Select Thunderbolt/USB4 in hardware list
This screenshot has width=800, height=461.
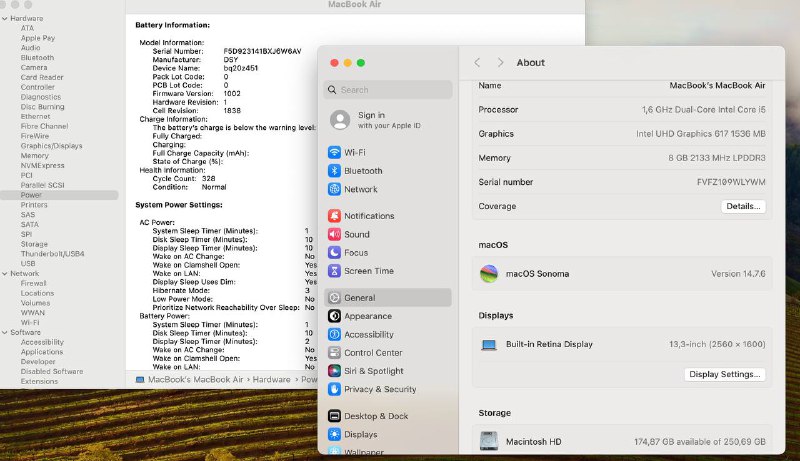click(53, 253)
